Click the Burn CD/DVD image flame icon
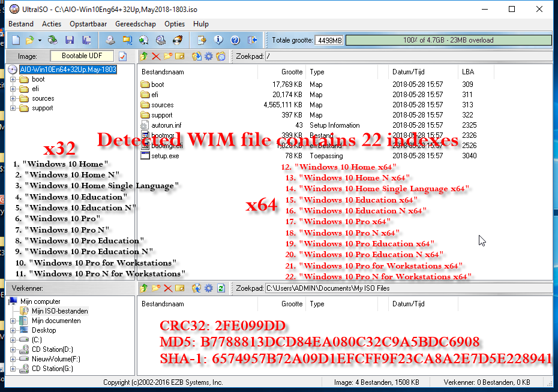The width and height of the screenshot is (558, 392). point(178,40)
